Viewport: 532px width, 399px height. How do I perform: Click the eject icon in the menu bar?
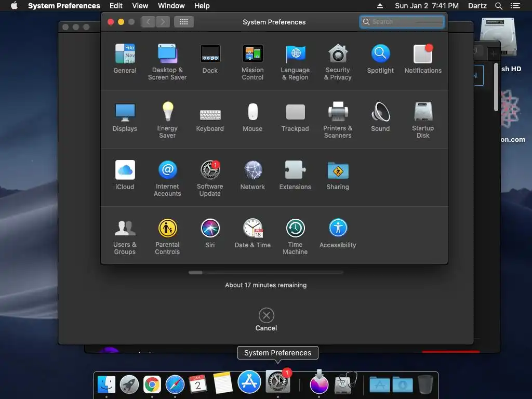click(380, 6)
